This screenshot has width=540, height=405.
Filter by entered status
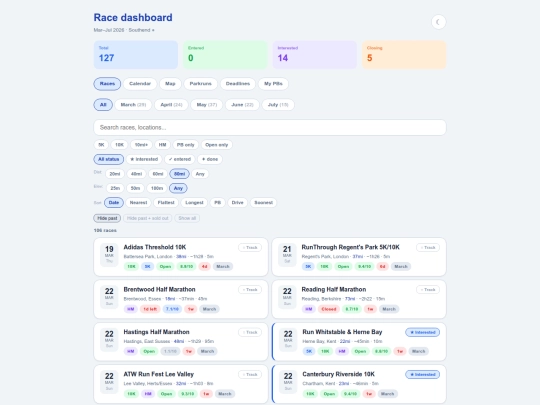point(180,159)
